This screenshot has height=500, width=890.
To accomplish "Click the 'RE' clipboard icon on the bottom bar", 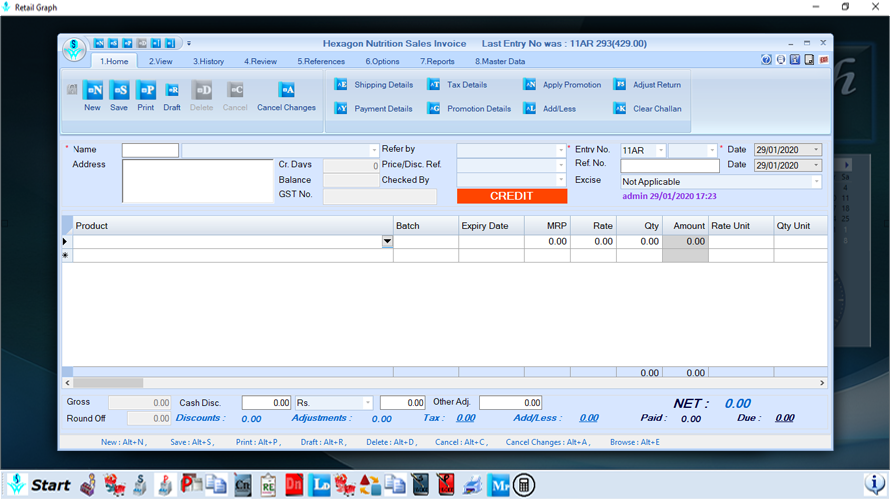I will click(268, 485).
